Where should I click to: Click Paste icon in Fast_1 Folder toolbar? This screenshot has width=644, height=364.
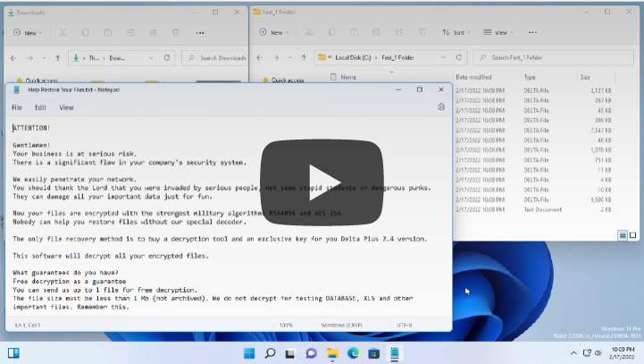[x=354, y=32]
